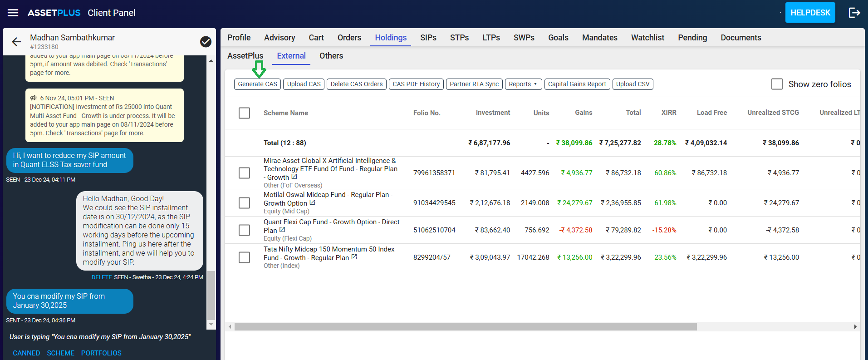Screen dimensions: 868x360
Task: Open the PORTFOLIOS link in chat footer
Action: [x=101, y=353]
